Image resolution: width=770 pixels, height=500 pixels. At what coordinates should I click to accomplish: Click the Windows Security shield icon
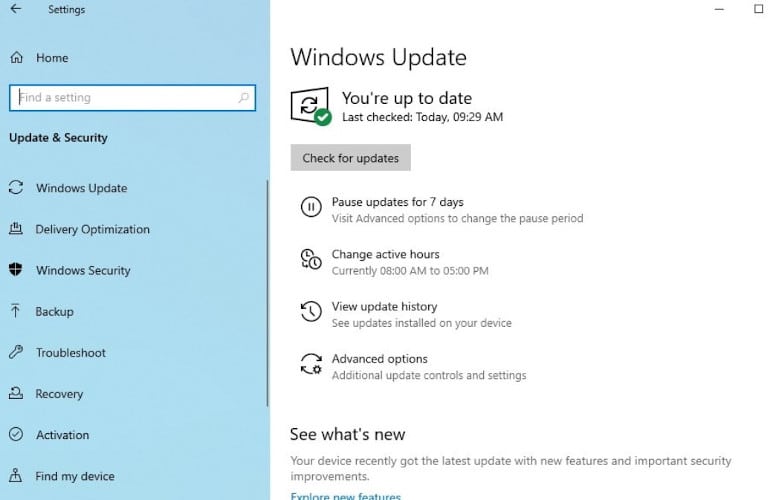16,270
